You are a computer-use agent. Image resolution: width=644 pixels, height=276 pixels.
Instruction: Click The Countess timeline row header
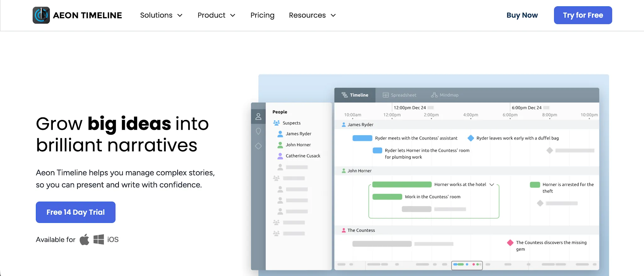(x=467, y=230)
